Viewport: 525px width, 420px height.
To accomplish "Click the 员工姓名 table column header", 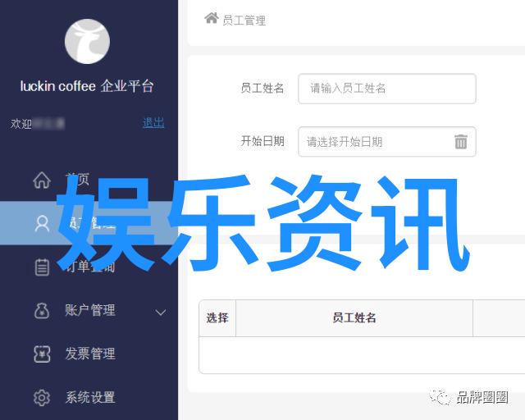I will 354,317.
